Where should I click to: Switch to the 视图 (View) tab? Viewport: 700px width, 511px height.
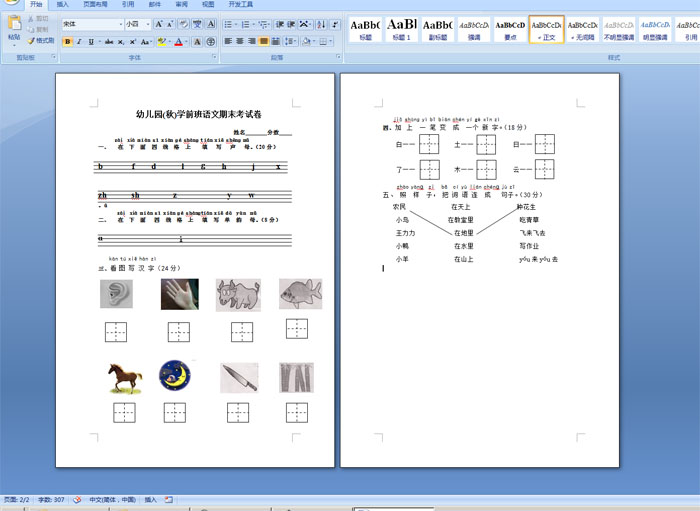[x=208, y=4]
